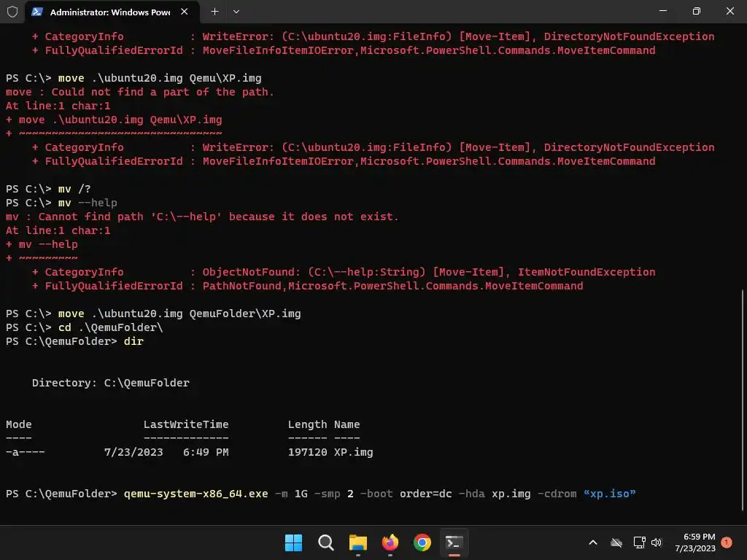Open File Explorer from taskbar

[x=357, y=542]
